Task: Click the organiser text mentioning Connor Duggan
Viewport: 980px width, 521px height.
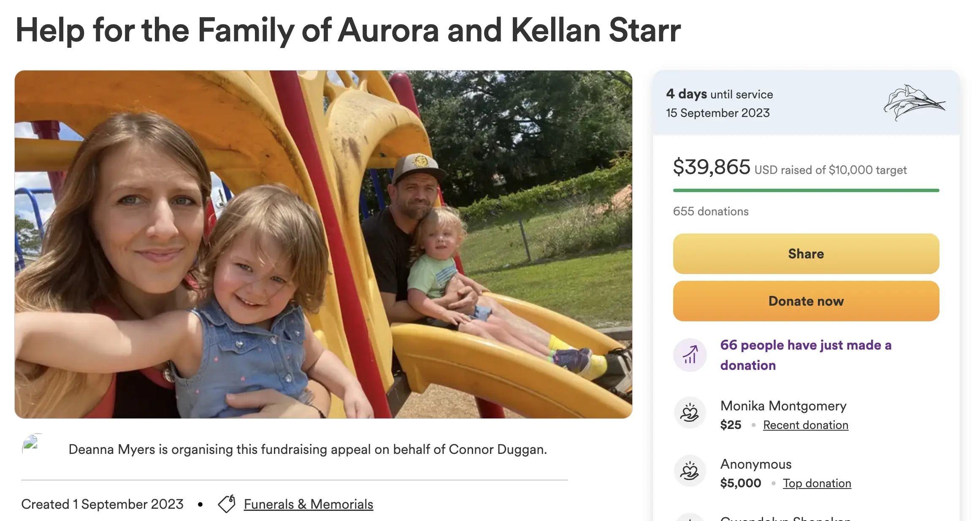Action: pos(308,449)
